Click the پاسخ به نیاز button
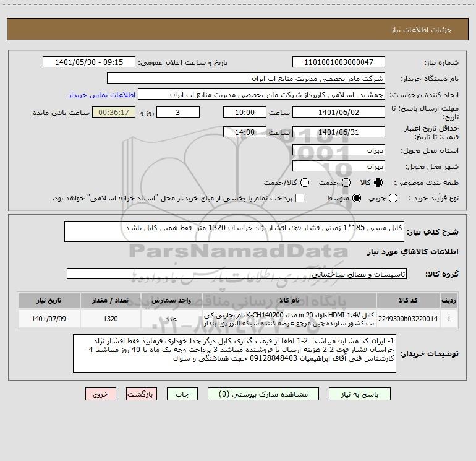This screenshot has width=476, height=461. [x=360, y=394]
